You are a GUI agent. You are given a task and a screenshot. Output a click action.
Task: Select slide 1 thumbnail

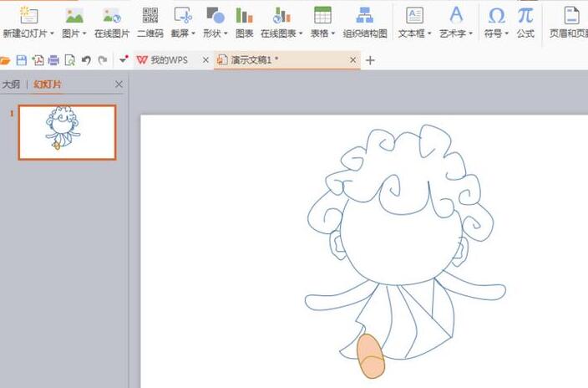pyautogui.click(x=67, y=132)
